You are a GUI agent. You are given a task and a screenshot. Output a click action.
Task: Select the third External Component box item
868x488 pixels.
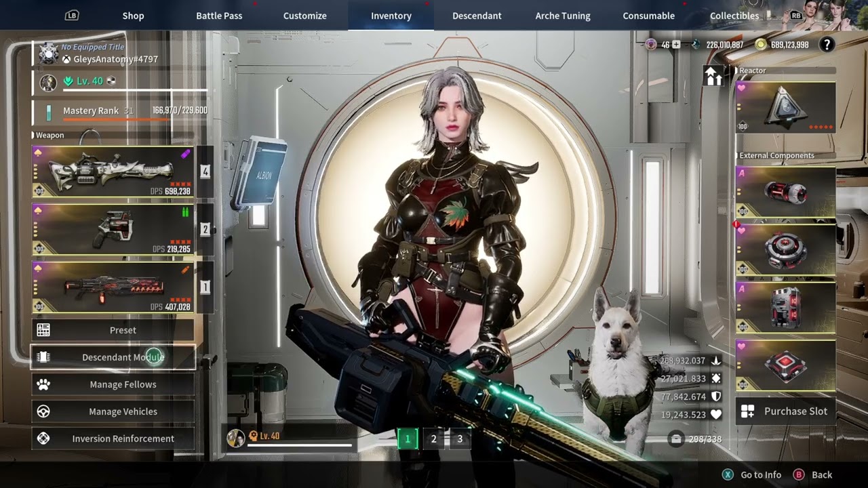click(x=785, y=307)
